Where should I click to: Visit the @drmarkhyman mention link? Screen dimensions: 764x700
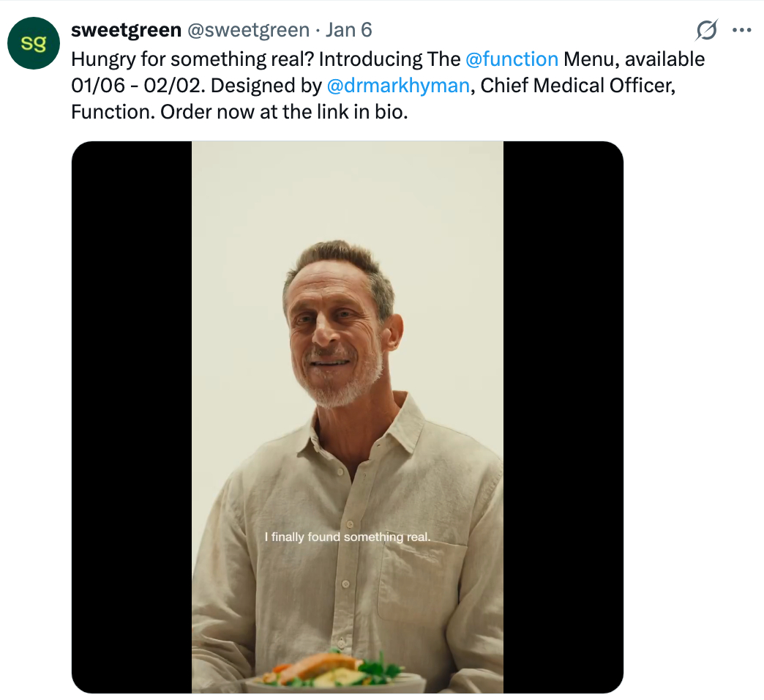tap(398, 86)
